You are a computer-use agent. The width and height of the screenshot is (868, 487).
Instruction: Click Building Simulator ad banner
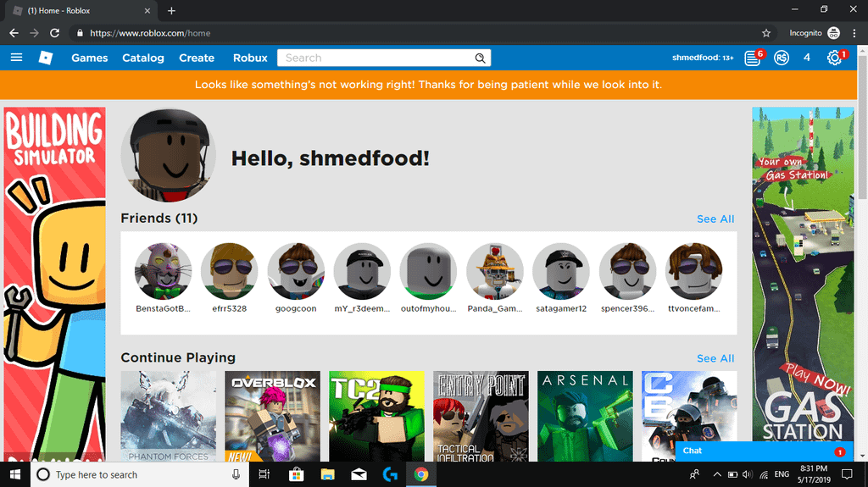click(54, 285)
